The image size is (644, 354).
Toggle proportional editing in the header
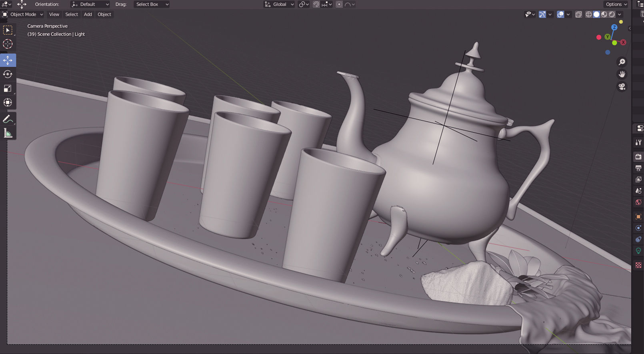(x=339, y=4)
